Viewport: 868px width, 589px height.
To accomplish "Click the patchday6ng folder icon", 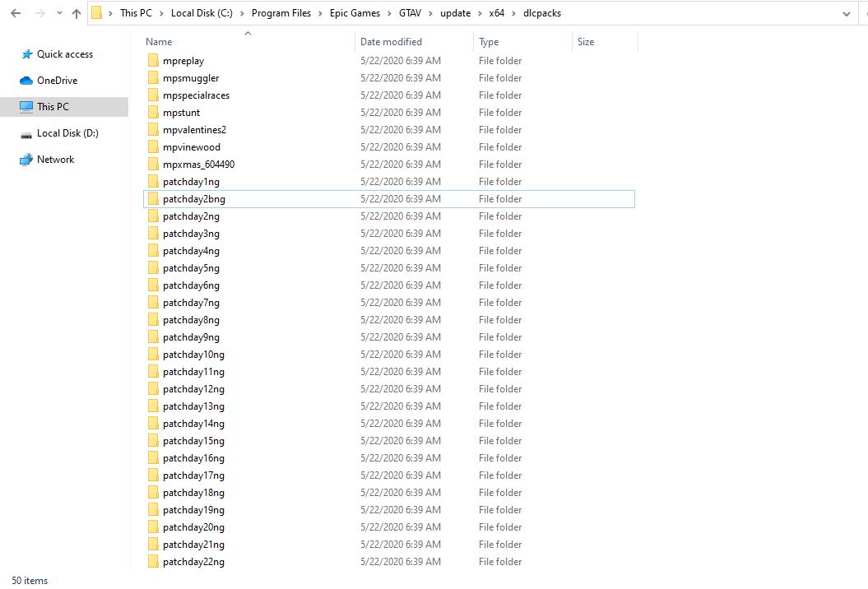I will [x=153, y=285].
